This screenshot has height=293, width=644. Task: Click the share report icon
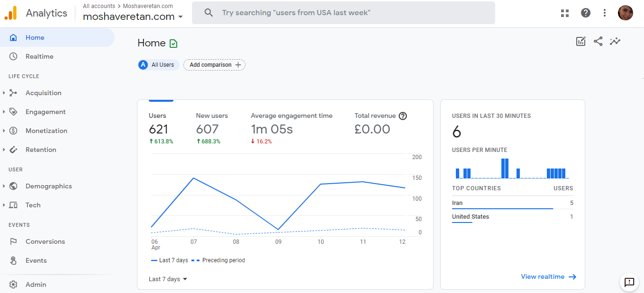tap(598, 42)
